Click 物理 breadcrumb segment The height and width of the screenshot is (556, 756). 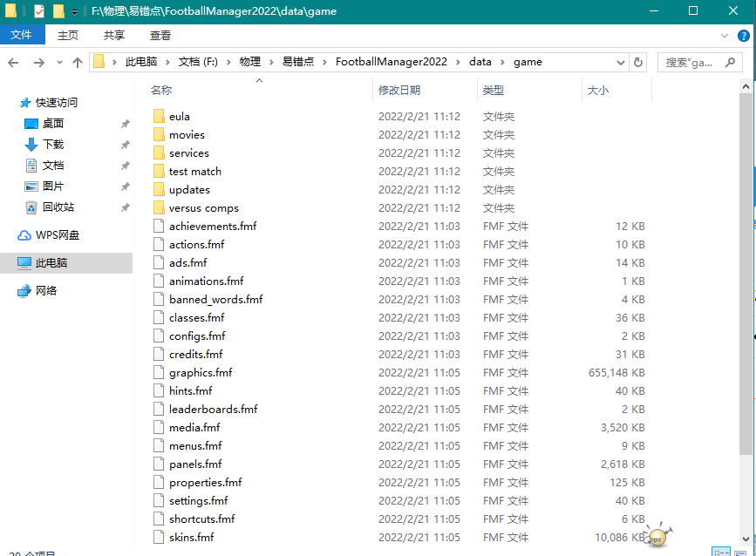pos(249,62)
